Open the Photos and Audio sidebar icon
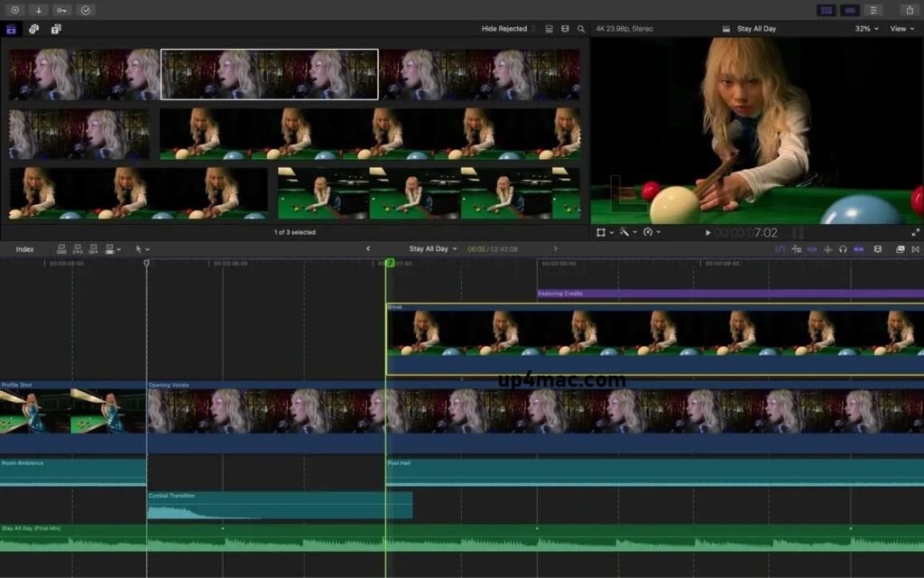924x578 pixels. pyautogui.click(x=33, y=28)
